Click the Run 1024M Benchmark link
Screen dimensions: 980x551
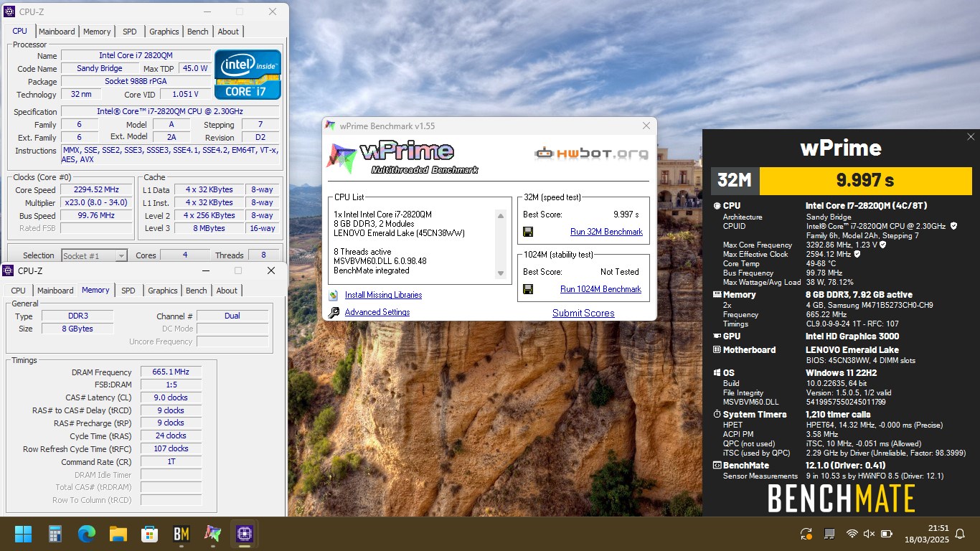coord(600,289)
